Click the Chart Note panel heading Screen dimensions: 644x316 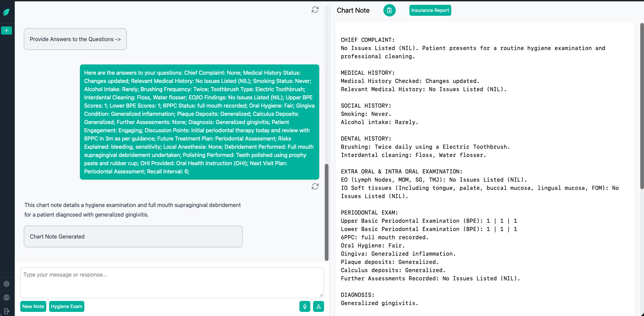tap(353, 10)
